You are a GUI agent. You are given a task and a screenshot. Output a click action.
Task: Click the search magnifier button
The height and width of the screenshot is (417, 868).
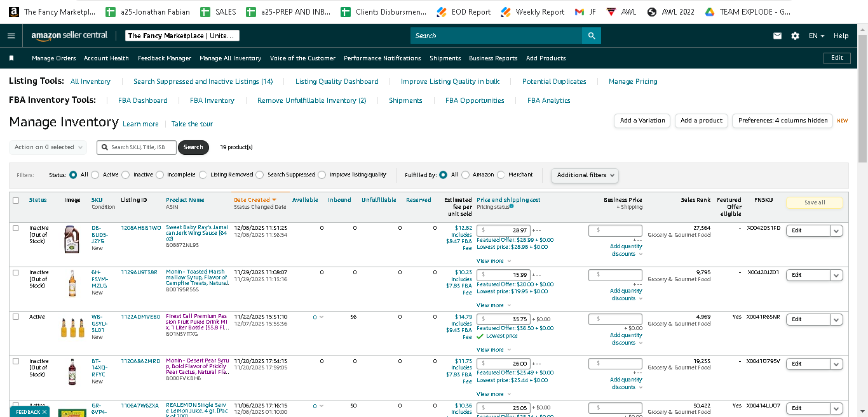(592, 36)
